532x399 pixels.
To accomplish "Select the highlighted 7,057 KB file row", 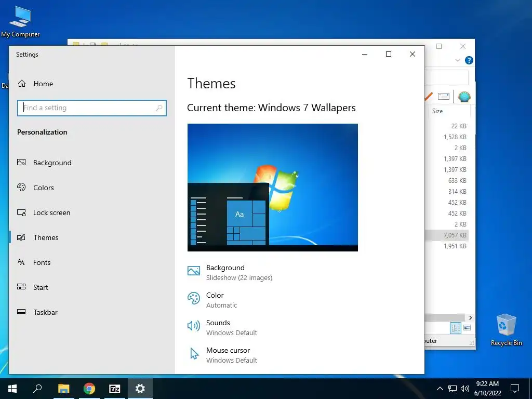I will tap(446, 235).
